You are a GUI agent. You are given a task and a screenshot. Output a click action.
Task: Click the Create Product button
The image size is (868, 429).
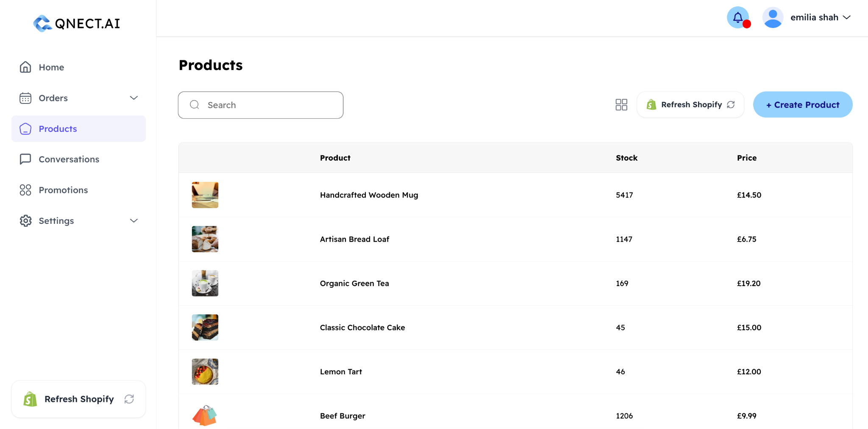803,105
